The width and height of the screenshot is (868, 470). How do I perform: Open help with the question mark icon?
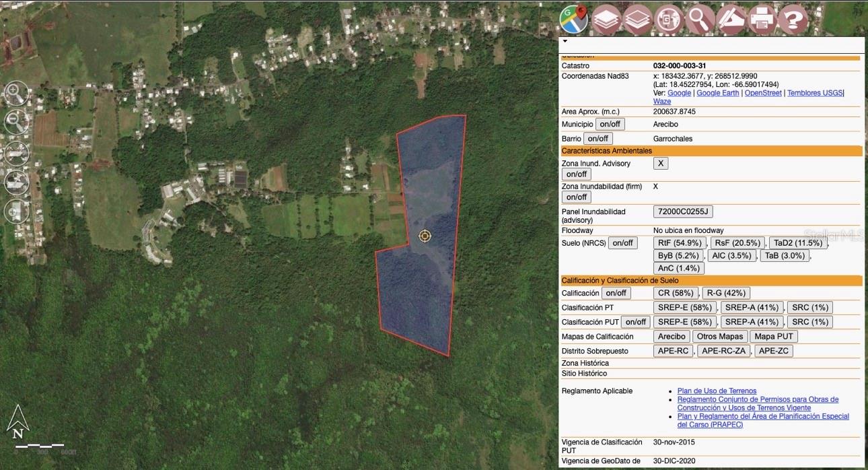[793, 19]
